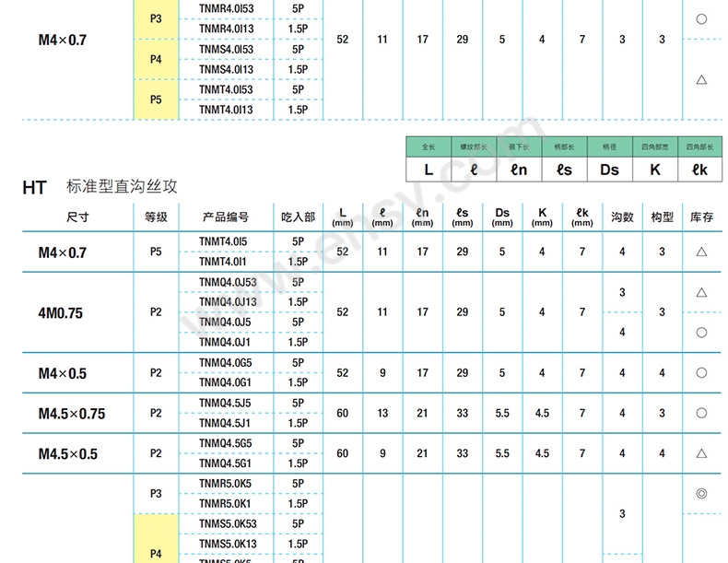
Task: Select product code TNMQ4.0J5
Action: coord(225,323)
